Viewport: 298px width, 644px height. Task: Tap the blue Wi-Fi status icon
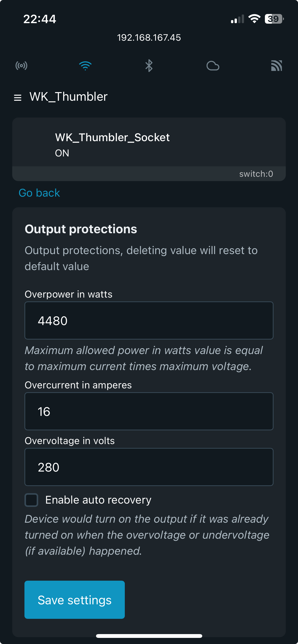[x=85, y=66]
